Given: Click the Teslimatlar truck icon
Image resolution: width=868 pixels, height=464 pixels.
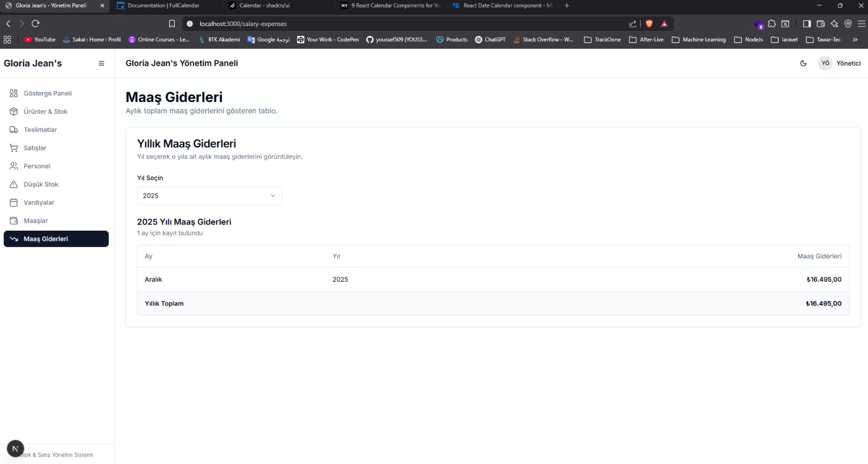Looking at the screenshot, I should [14, 130].
